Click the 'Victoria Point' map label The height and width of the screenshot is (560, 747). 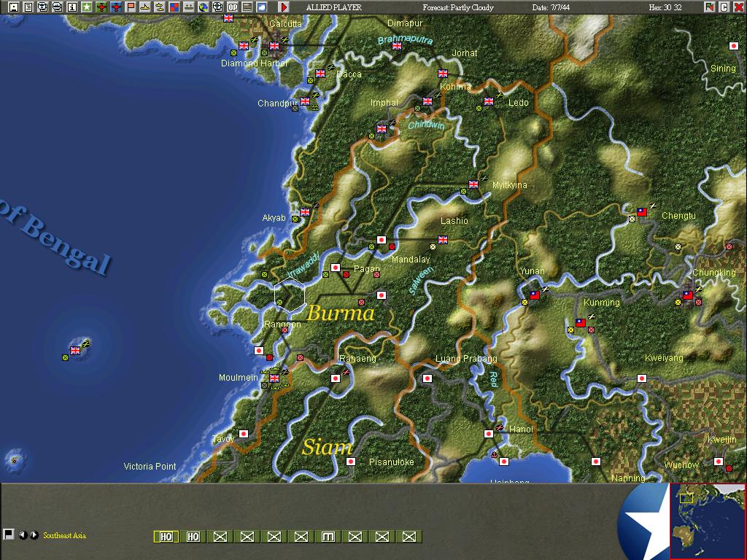point(150,466)
